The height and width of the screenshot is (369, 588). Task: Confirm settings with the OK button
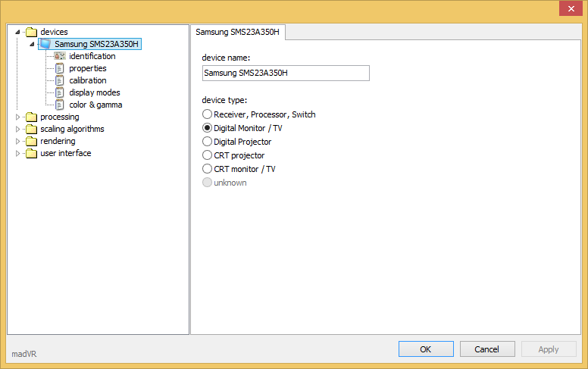(x=426, y=349)
